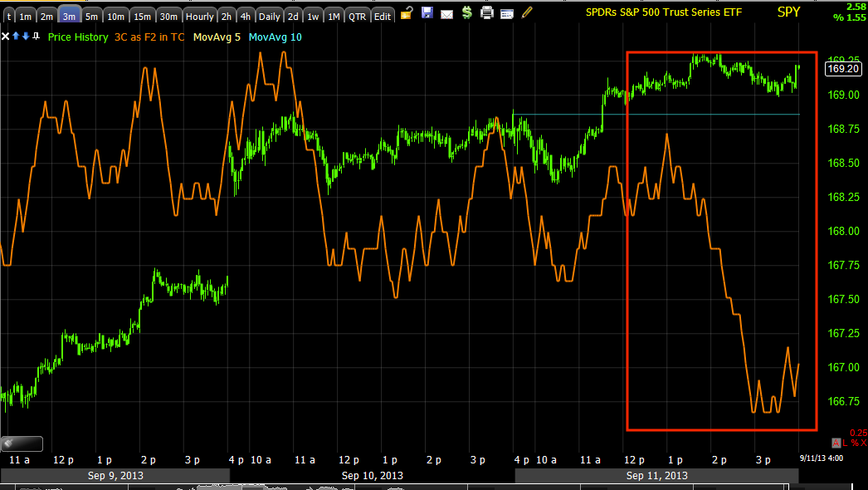This screenshot has height=490, width=868.
Task: Switch chart to 1w timeframe
Action: 314,16
